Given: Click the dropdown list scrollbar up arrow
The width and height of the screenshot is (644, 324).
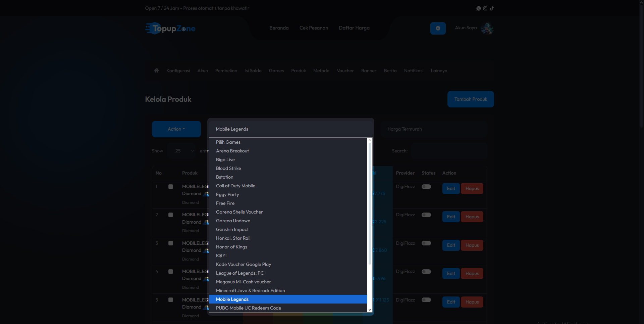Looking at the screenshot, I should coord(370,140).
